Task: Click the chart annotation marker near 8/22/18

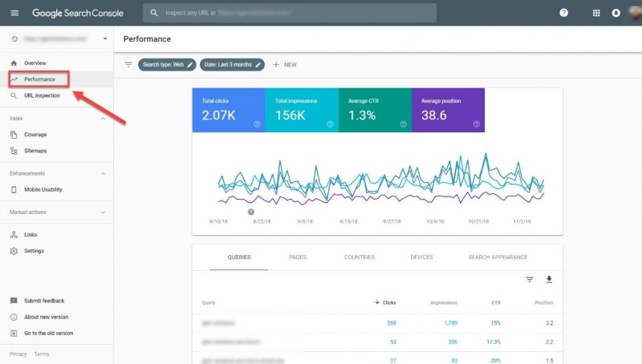Action: (251, 212)
